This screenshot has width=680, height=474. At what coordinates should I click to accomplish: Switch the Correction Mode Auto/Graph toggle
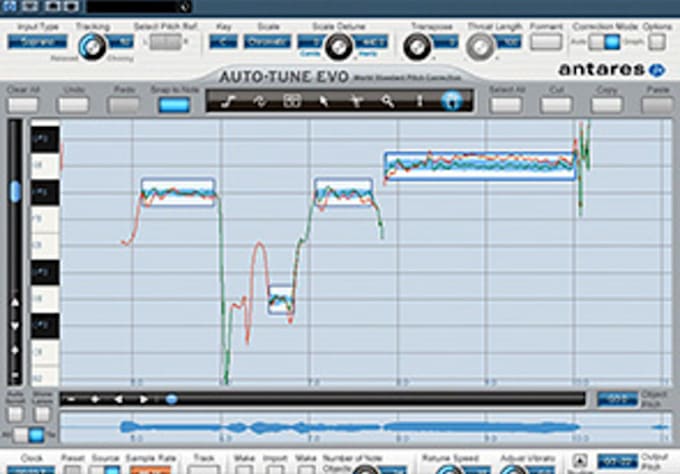click(x=605, y=42)
